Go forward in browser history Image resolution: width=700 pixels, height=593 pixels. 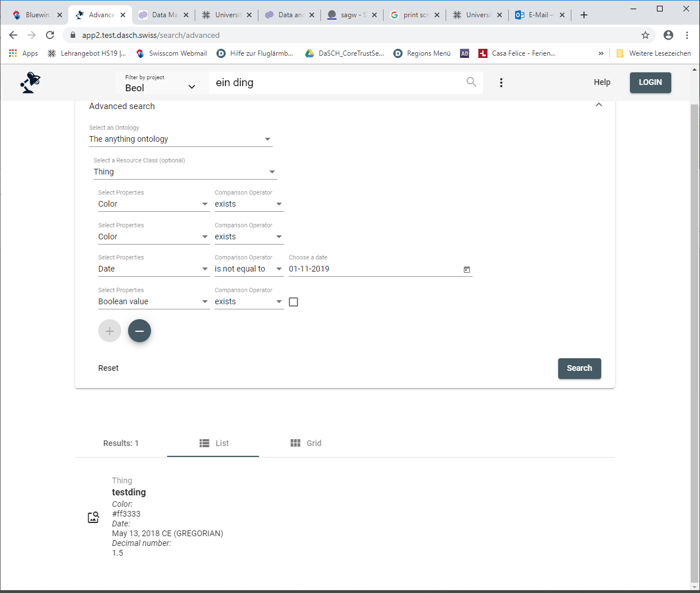tap(32, 35)
